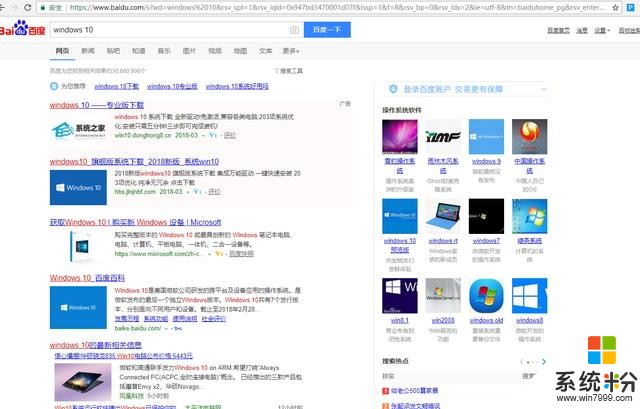Switch to the 音乐 tab
This screenshot has height=409, width=640.
[164, 51]
